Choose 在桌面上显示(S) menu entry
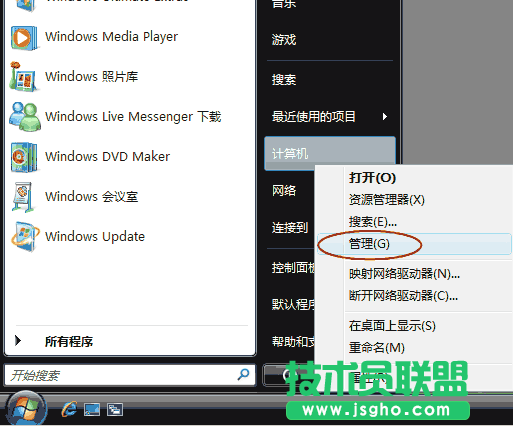Screen dimensions: 513x426 tap(392, 326)
